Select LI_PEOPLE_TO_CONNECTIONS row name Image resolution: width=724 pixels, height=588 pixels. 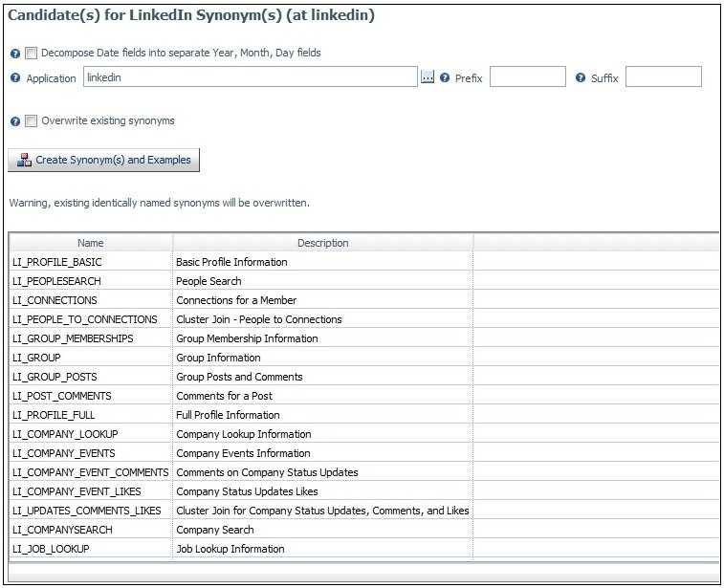[x=84, y=319]
